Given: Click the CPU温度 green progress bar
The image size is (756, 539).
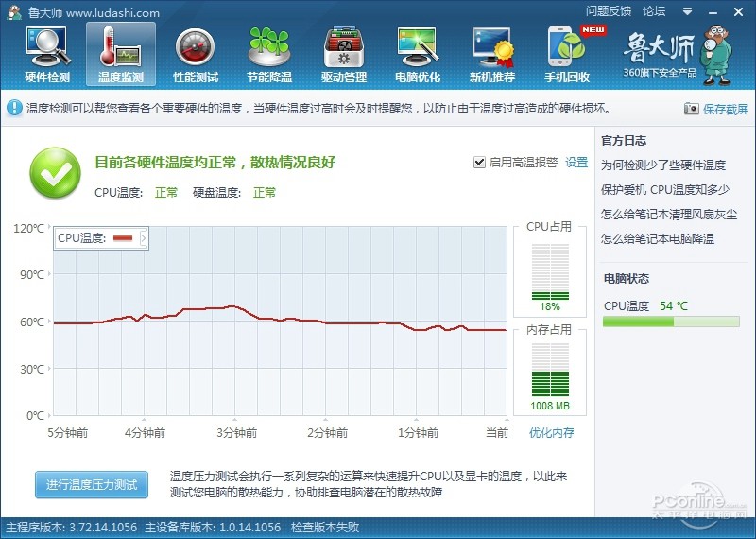Looking at the screenshot, I should [671, 322].
